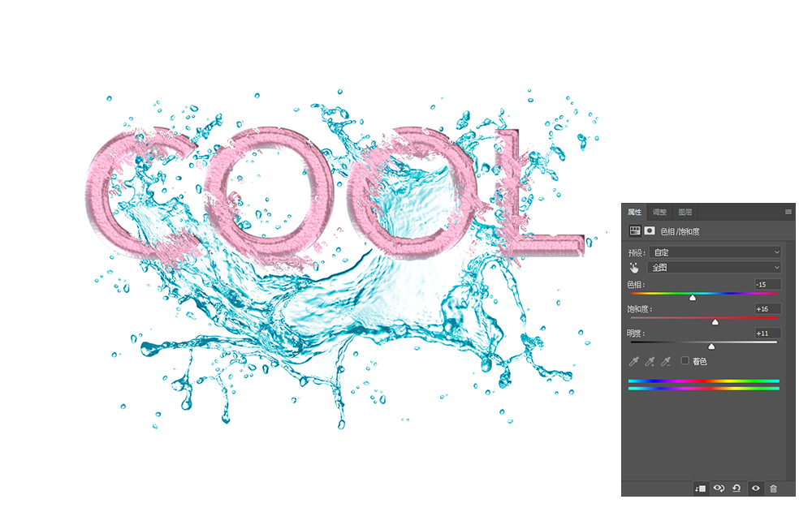Click the 明度 label text
The width and height of the screenshot is (812, 525).
[636, 334]
